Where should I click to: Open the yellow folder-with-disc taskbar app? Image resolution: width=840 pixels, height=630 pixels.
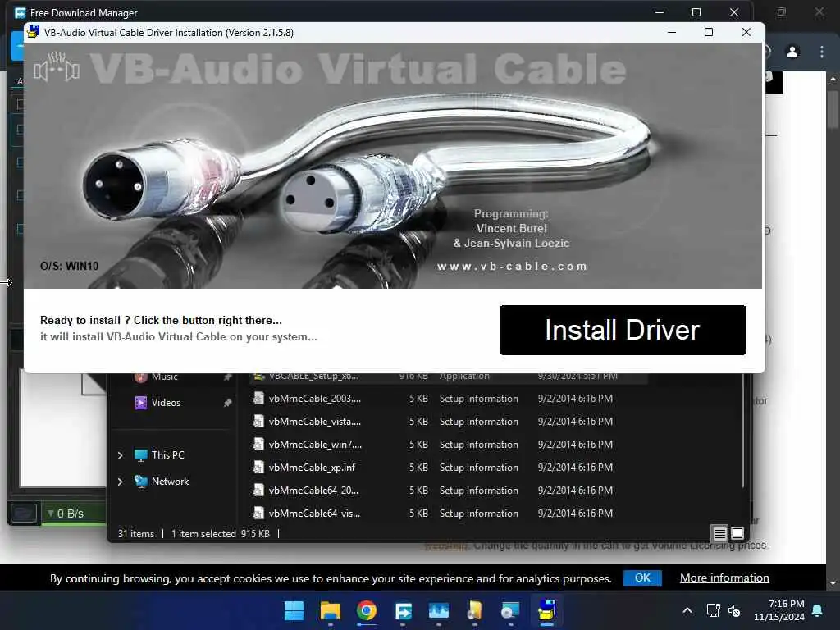(475, 610)
